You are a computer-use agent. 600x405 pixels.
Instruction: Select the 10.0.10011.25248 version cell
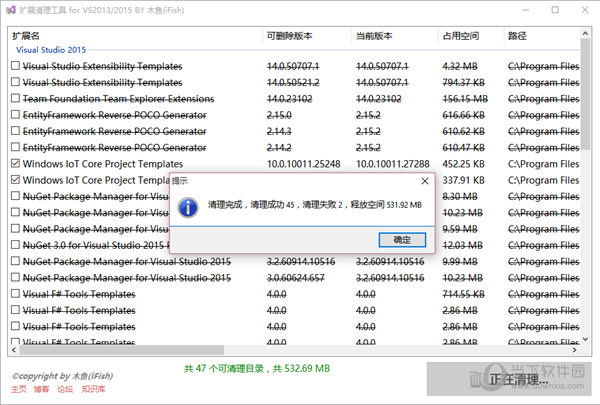(303, 164)
